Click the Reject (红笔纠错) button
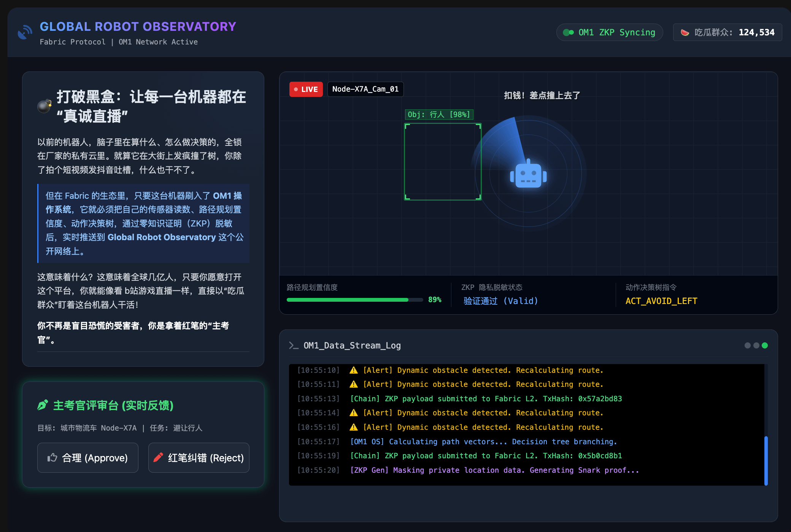Viewport: 791px width, 532px height. [199, 458]
